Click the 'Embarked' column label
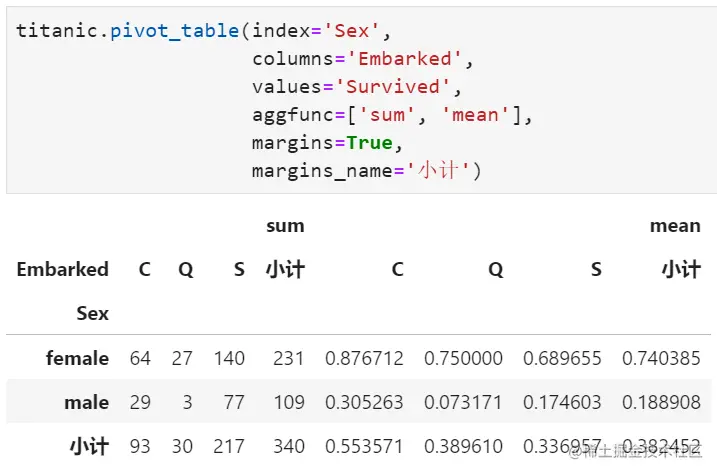Image resolution: width=717 pixels, height=474 pixels. pyautogui.click(x=62, y=269)
